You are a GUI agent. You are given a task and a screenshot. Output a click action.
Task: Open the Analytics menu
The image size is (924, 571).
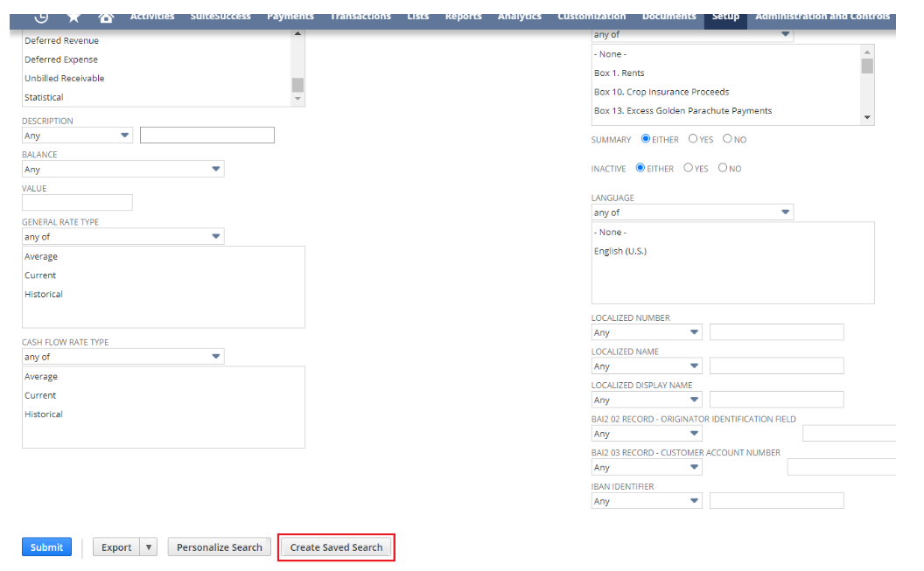point(519,17)
